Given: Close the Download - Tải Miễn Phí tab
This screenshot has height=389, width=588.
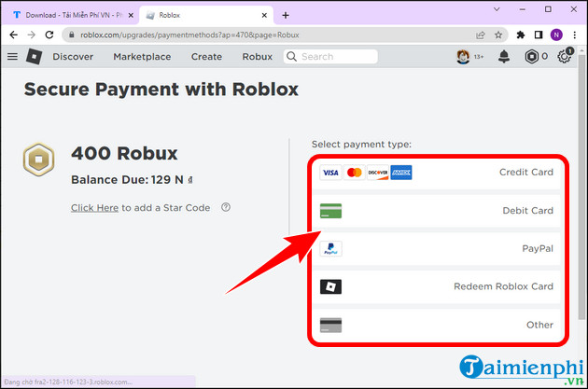Looking at the screenshot, I should point(131,15).
